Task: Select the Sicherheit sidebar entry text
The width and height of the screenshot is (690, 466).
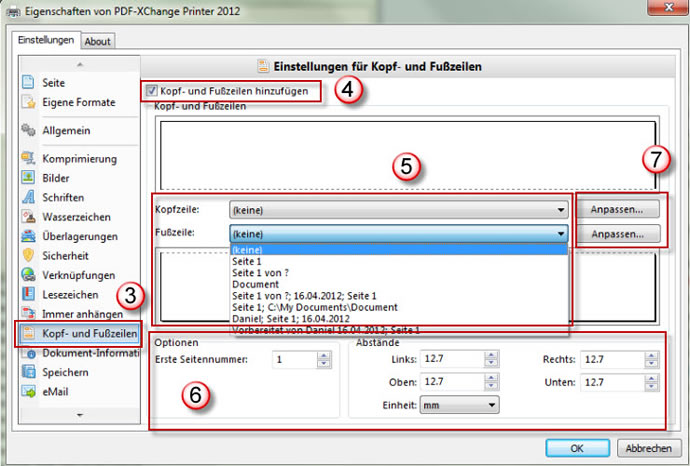Action: 66,256
